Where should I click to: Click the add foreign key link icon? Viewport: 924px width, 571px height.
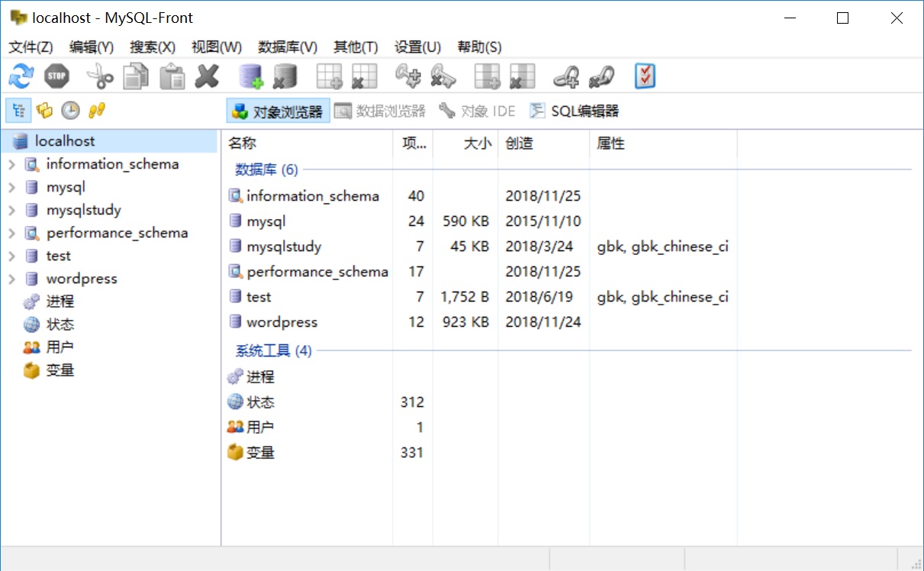point(566,76)
